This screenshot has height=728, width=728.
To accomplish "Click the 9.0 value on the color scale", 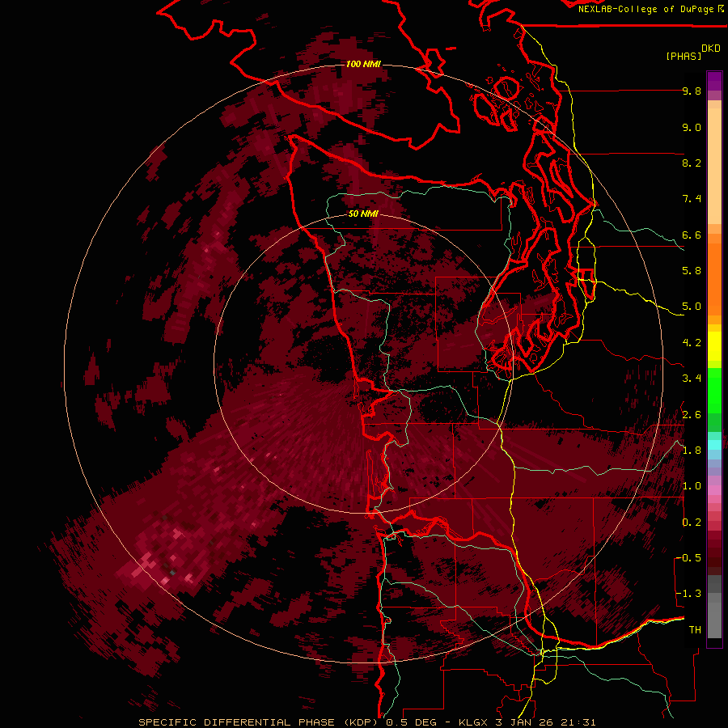I will pyautogui.click(x=692, y=127).
